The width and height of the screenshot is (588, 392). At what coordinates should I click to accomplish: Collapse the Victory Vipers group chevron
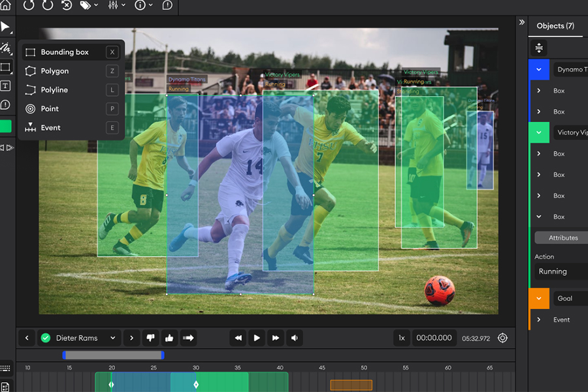(539, 133)
